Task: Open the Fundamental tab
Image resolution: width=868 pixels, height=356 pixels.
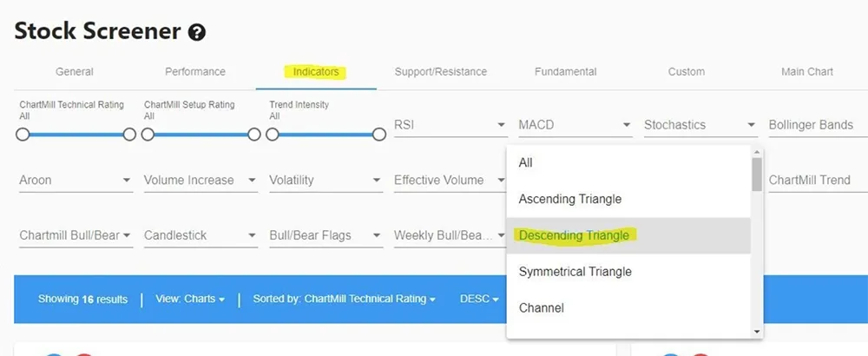Action: 565,72
